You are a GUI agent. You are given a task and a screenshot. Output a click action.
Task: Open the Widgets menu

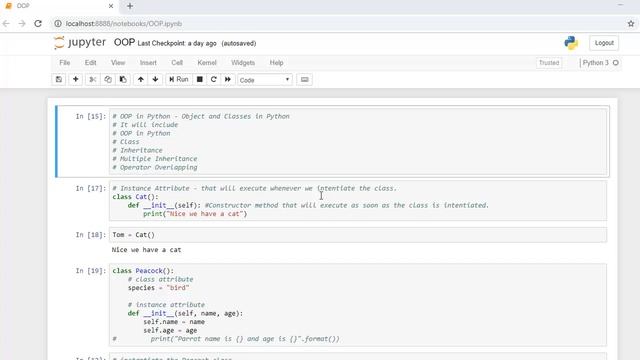[243, 63]
